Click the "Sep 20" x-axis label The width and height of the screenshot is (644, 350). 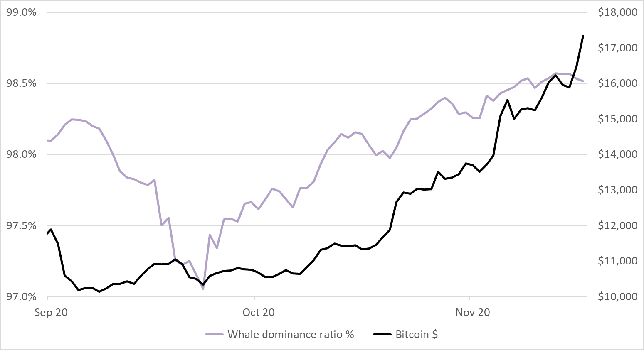pyautogui.click(x=51, y=313)
